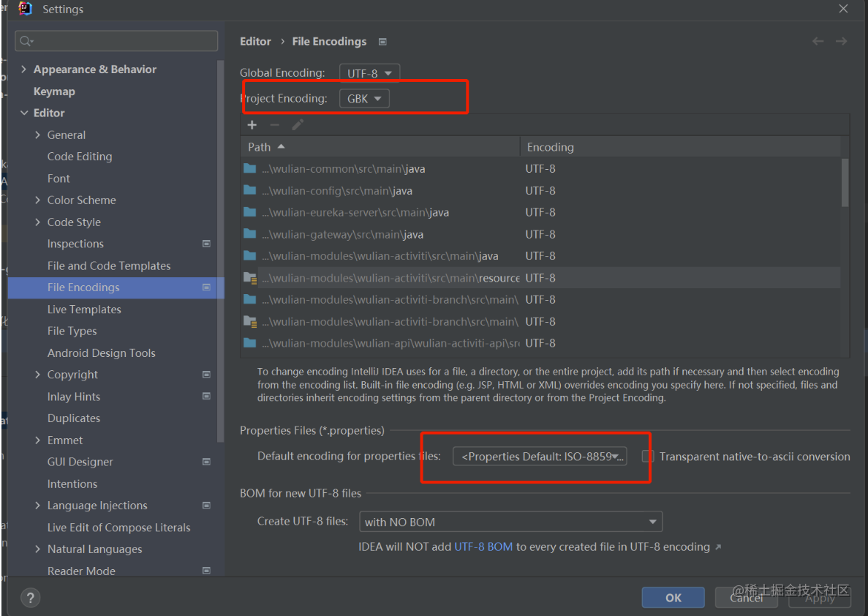Image resolution: width=868 pixels, height=616 pixels.
Task: Click Editor in the breadcrumb
Action: coord(255,42)
